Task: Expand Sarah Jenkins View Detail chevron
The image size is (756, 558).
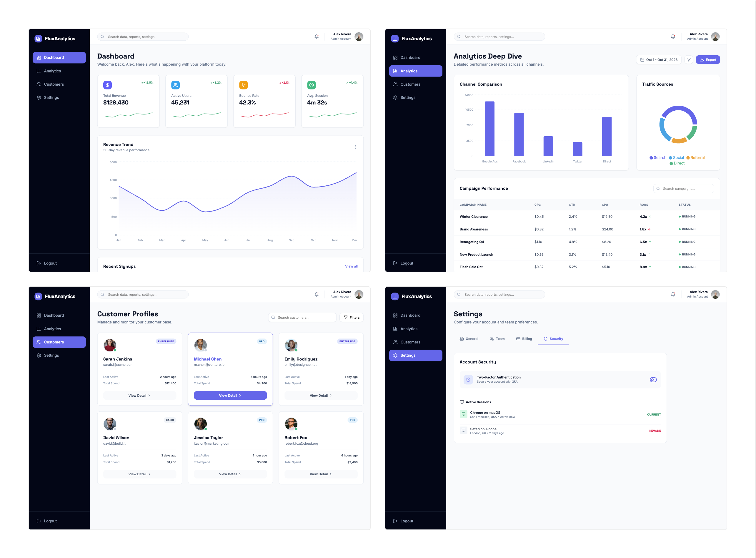Action: tap(149, 396)
